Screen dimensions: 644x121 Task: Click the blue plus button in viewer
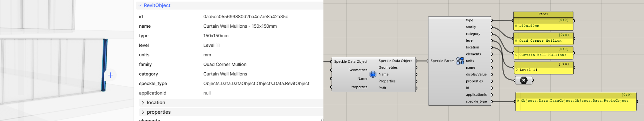click(110, 75)
